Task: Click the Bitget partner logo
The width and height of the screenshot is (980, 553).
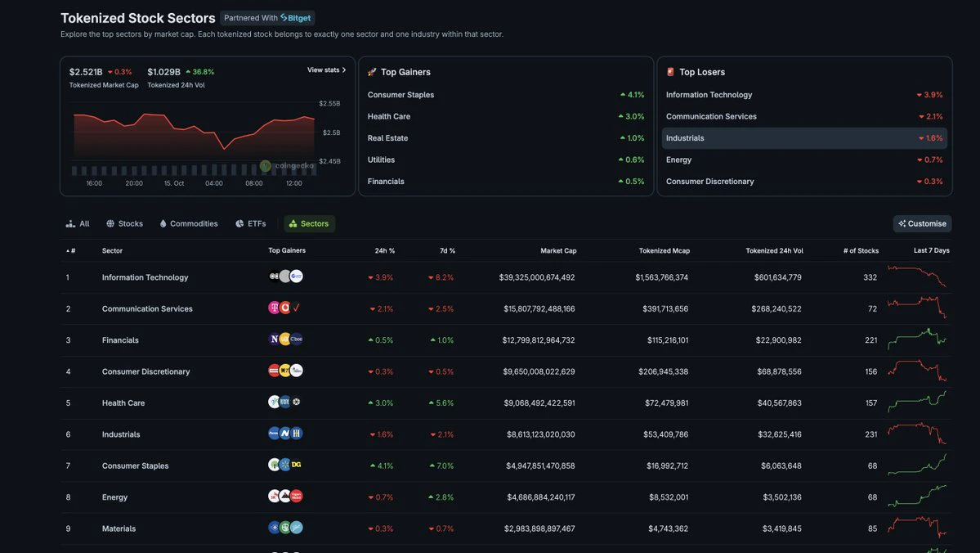Action: point(296,18)
